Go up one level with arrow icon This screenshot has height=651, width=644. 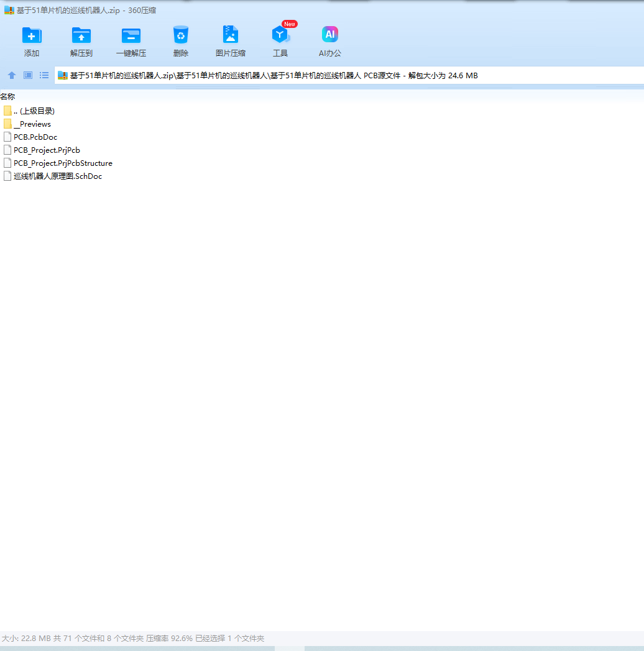12,75
